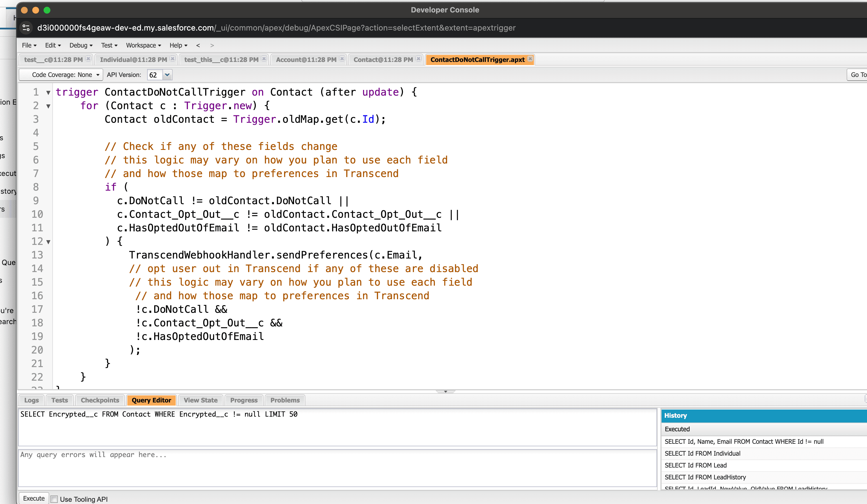Close the Account@11:28 PM tab
The height and width of the screenshot is (504, 867).
342,59
